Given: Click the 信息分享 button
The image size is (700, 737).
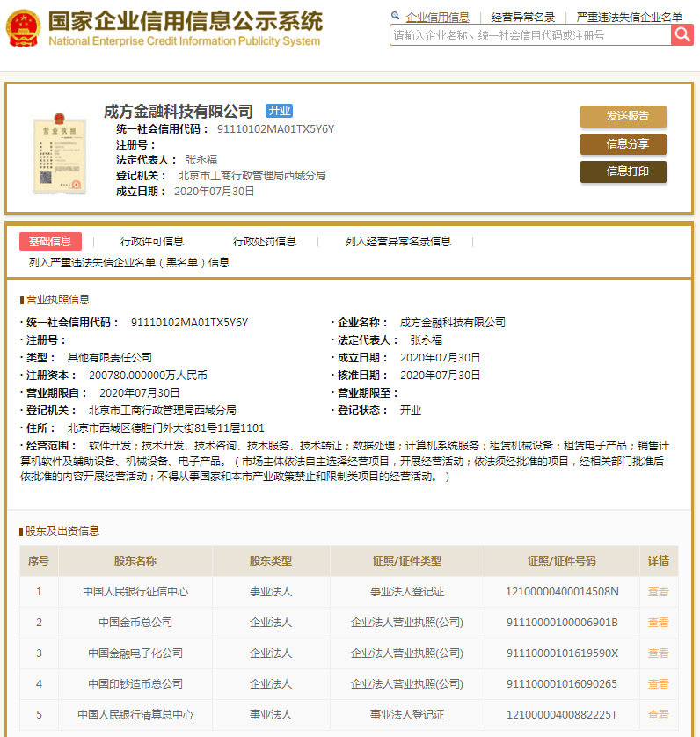Looking at the screenshot, I should pyautogui.click(x=623, y=144).
